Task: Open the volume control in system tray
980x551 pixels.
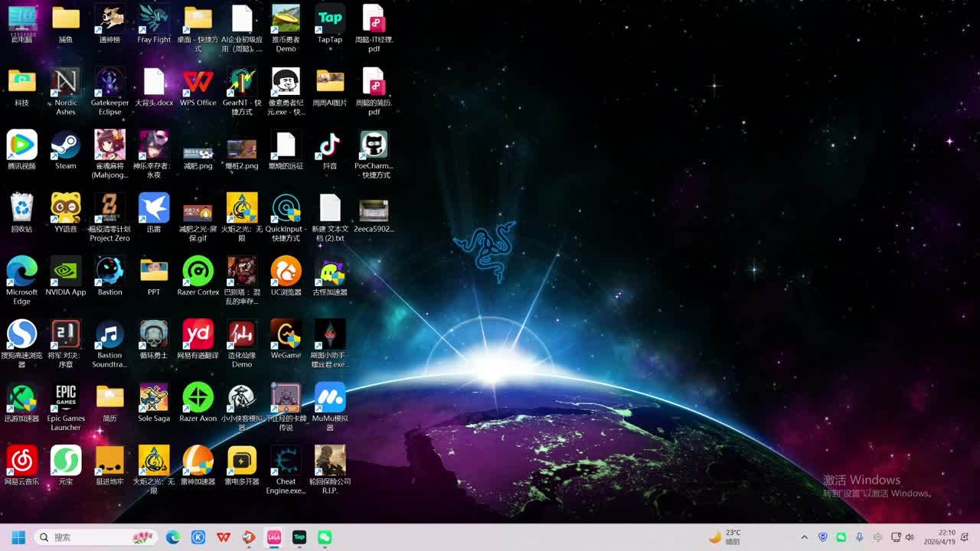Action: pos(910,537)
